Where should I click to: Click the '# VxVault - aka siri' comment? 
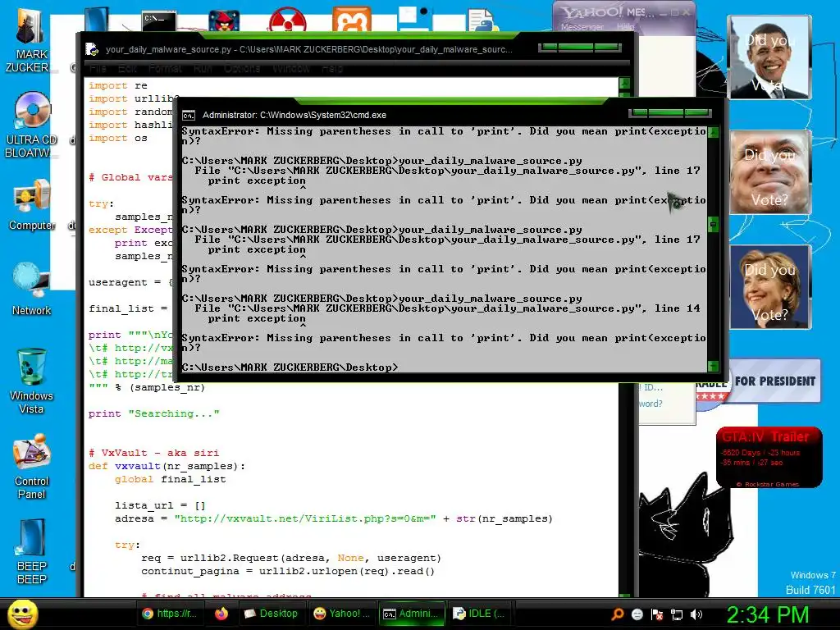tap(153, 453)
